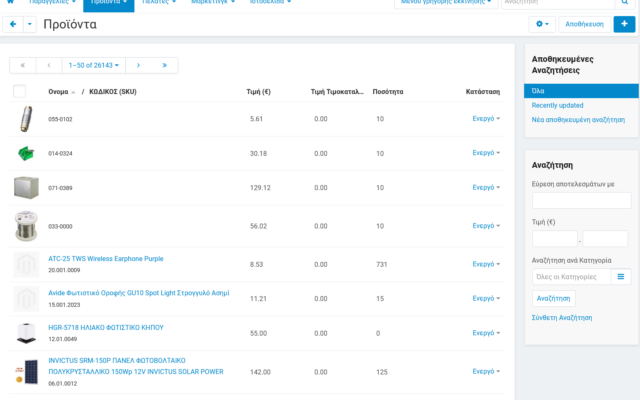The height and width of the screenshot is (400, 640).
Task: Click the Σύνθετη Αναζήτηση advanced search link
Action: click(561, 317)
